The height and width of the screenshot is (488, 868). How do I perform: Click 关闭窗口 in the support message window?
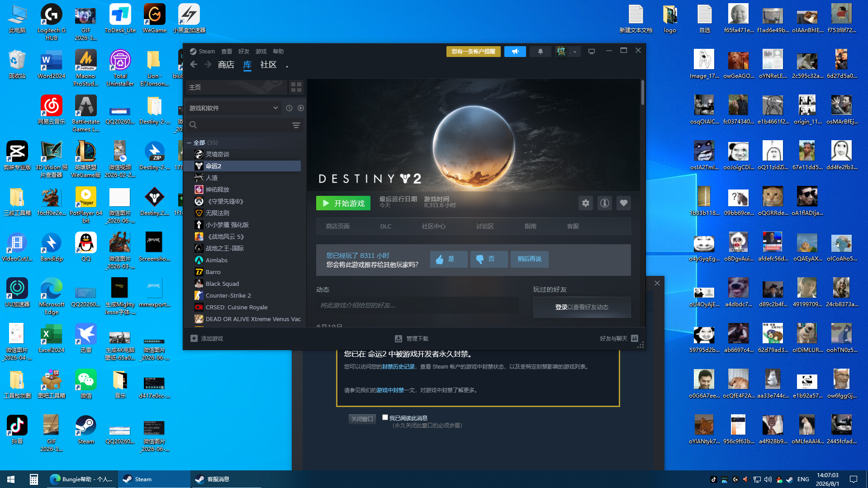click(362, 419)
